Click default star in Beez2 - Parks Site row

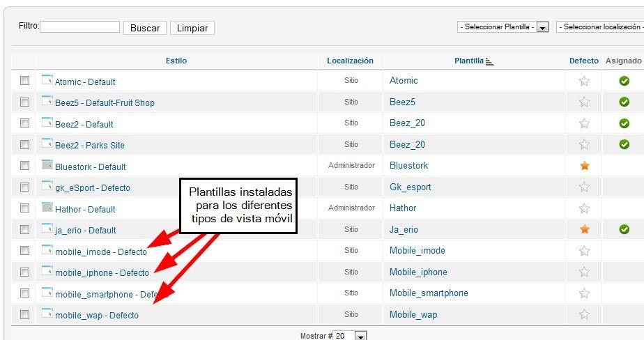click(584, 144)
